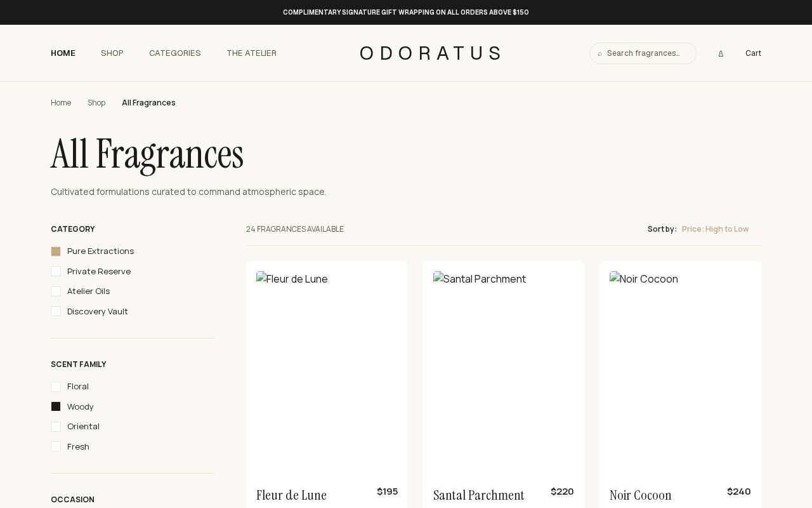Uncheck the Woody scent family
Image resolution: width=812 pixels, height=508 pixels.
pyautogui.click(x=56, y=406)
